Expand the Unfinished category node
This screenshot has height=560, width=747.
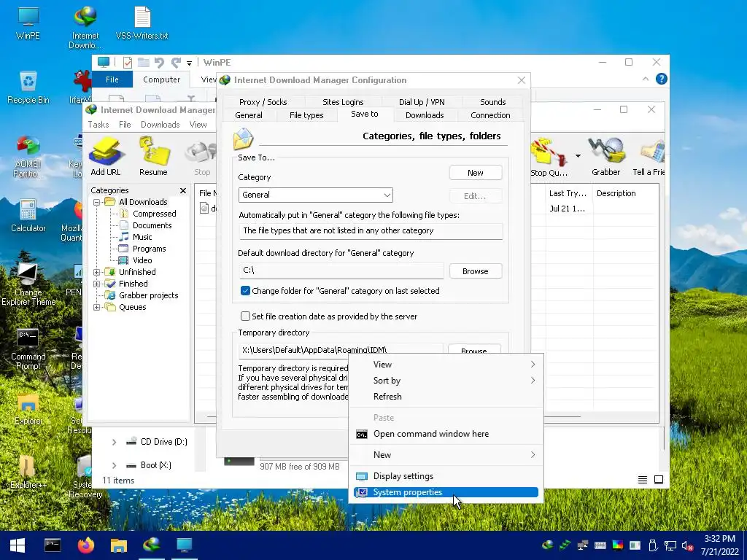pos(97,273)
